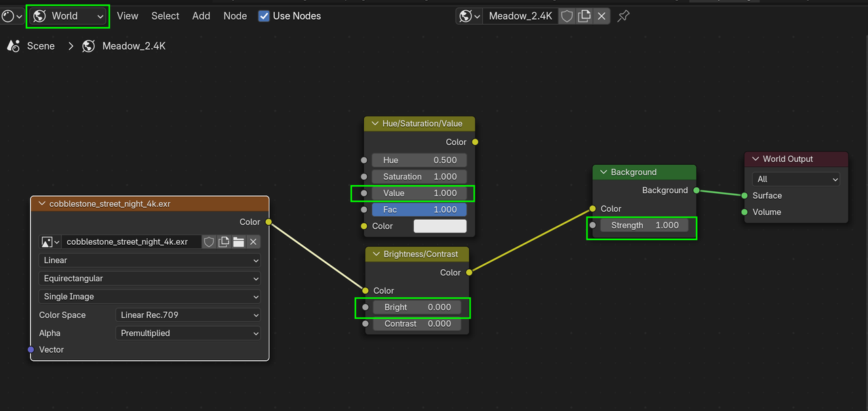Click the Meadow_2.4K world name field
This screenshot has height=411, width=868.
520,16
